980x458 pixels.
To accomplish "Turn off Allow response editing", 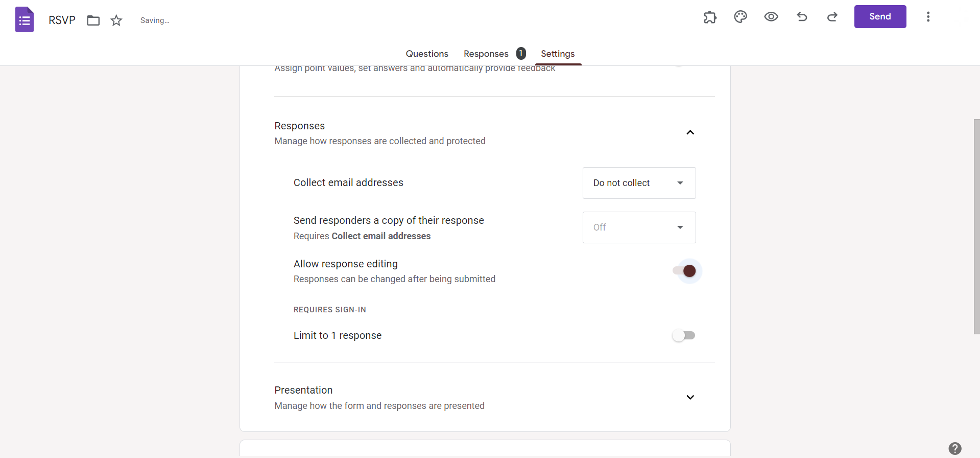I will coord(684,271).
